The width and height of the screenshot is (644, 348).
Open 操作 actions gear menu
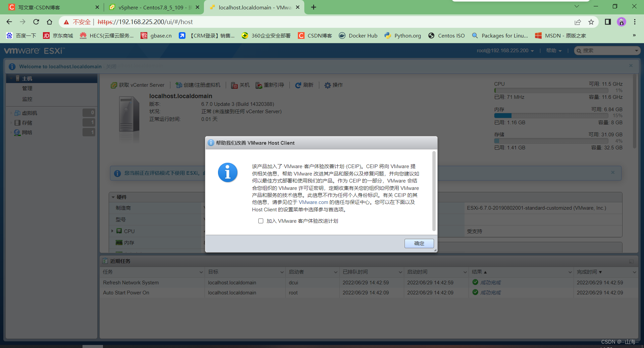pos(333,85)
